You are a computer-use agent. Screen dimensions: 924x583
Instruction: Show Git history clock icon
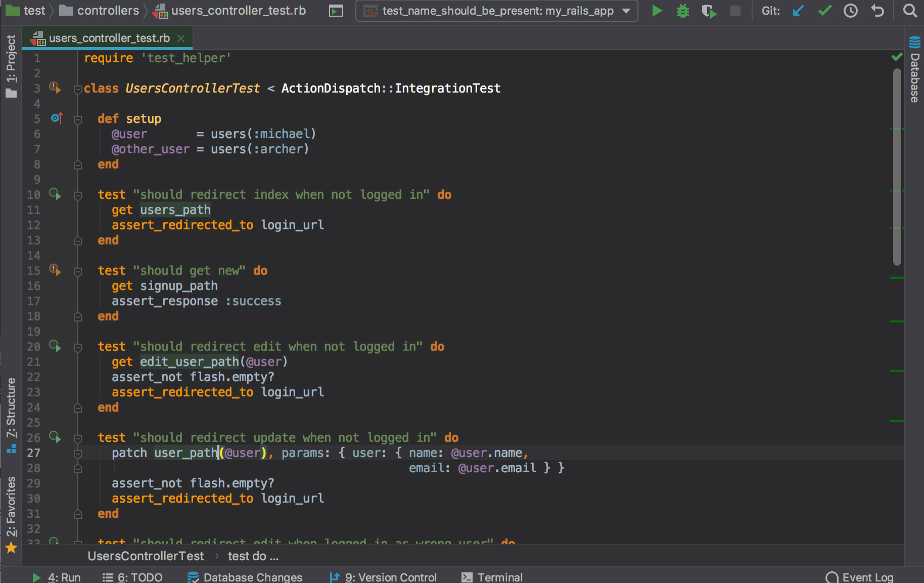point(851,11)
